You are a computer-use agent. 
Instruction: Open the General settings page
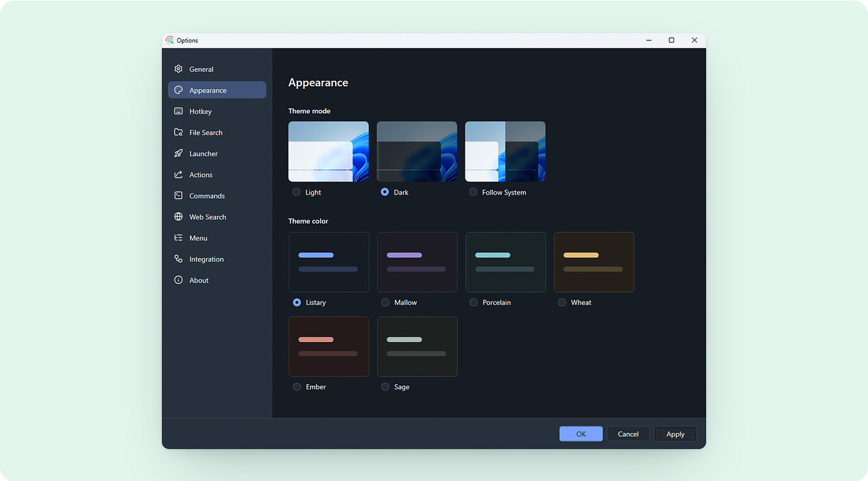click(x=217, y=69)
